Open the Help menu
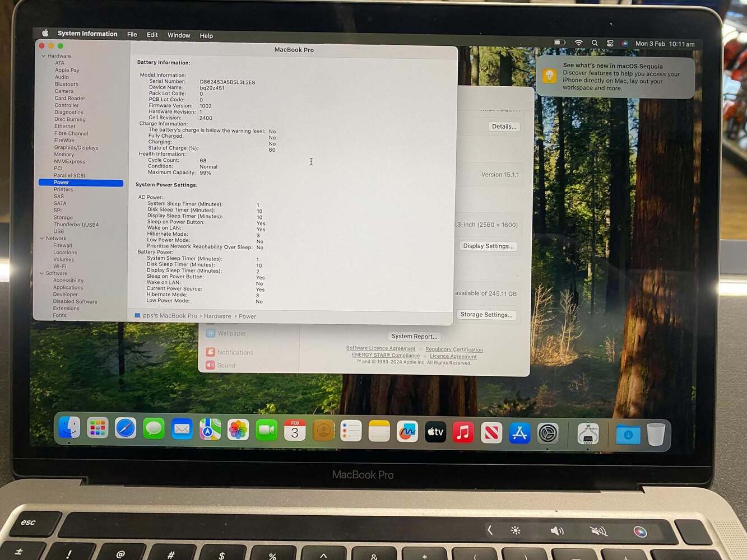Image resolution: width=747 pixels, height=560 pixels. [x=206, y=36]
